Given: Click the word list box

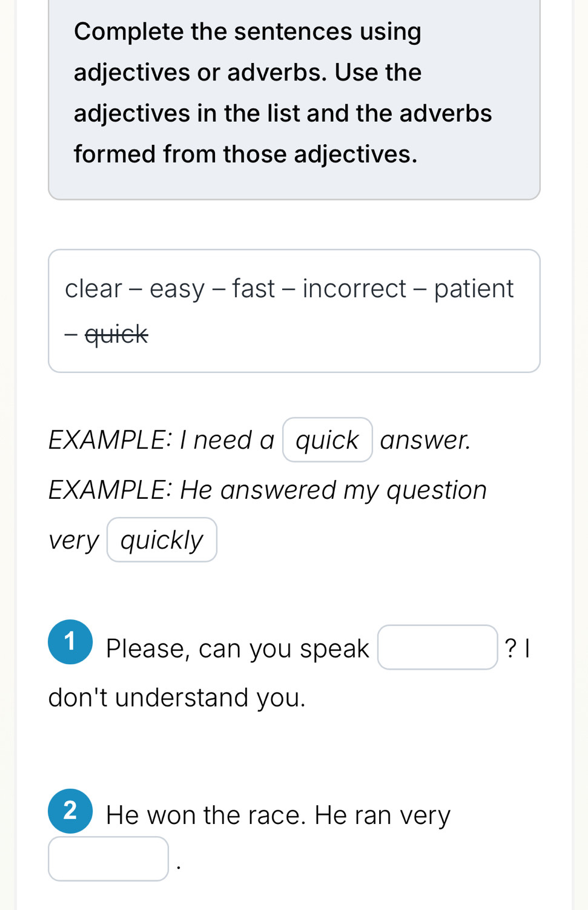Looking at the screenshot, I should (294, 310).
